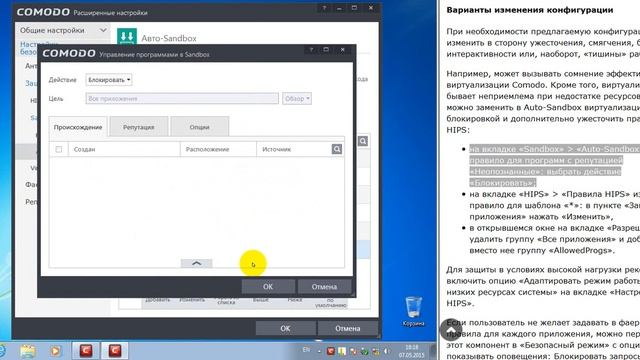Image resolution: width=640 pixels, height=360 pixels.
Task: Tick the select-all checkbox beside Создан
Action: point(59,149)
